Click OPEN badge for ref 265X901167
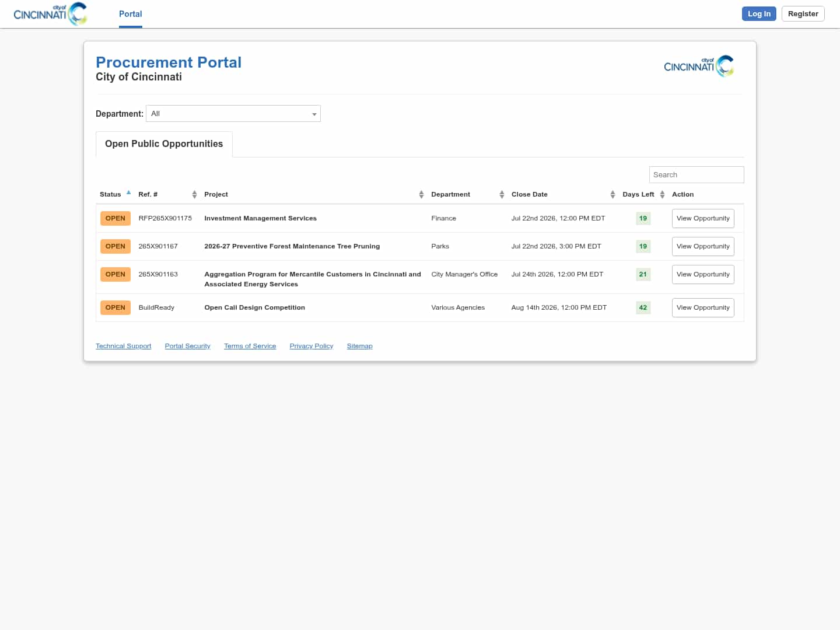Image resolution: width=840 pixels, height=630 pixels. [116, 247]
